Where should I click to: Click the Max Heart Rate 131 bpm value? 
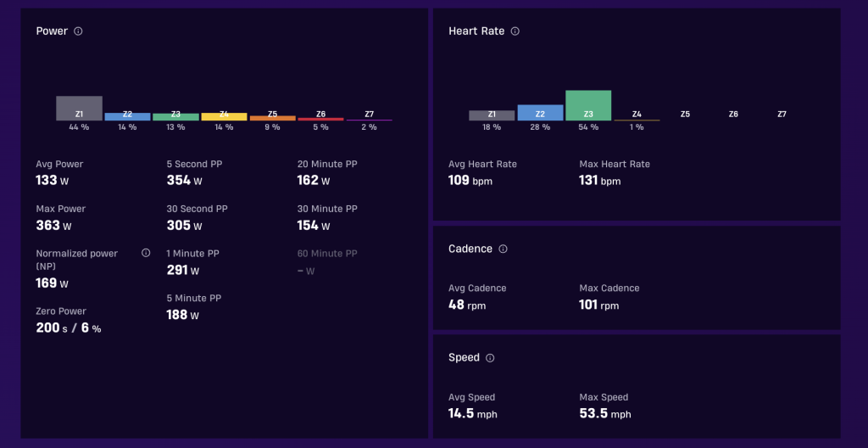[x=600, y=181]
